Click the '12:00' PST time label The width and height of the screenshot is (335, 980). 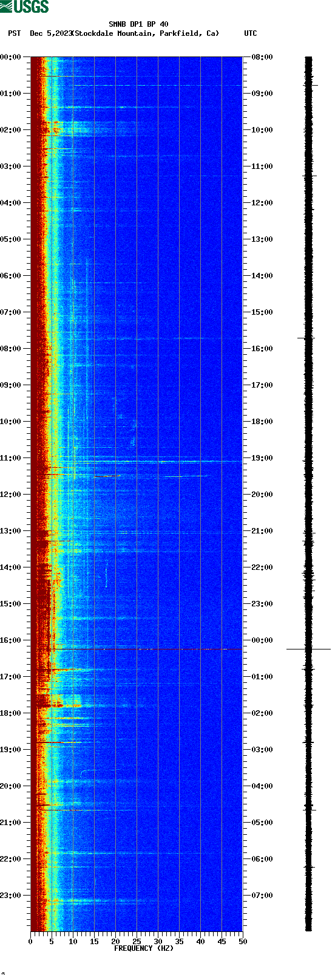point(11,495)
